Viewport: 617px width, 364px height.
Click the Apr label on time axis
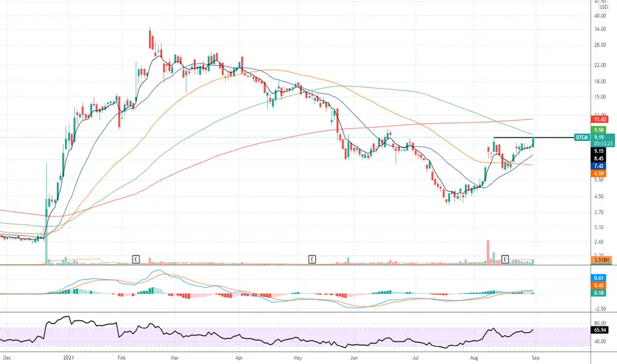pos(239,357)
